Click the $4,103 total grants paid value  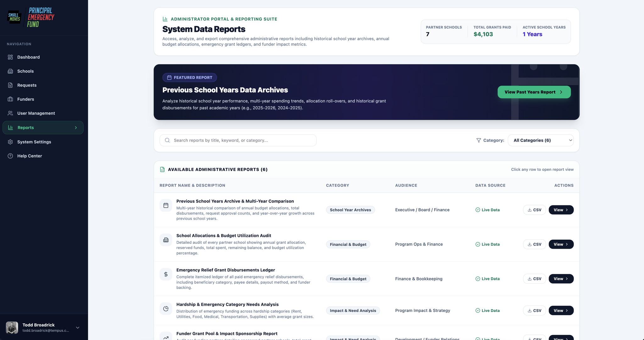[x=483, y=34]
